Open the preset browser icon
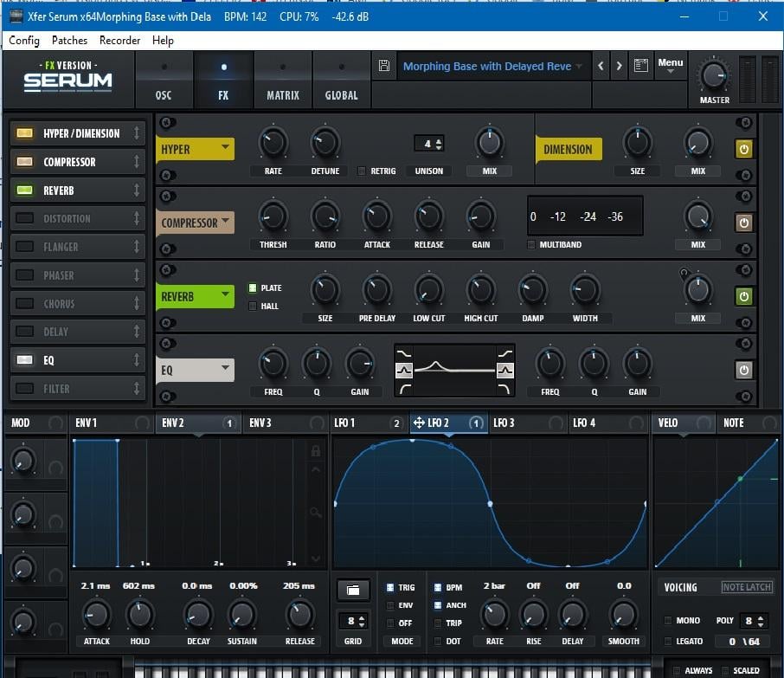 (641, 65)
